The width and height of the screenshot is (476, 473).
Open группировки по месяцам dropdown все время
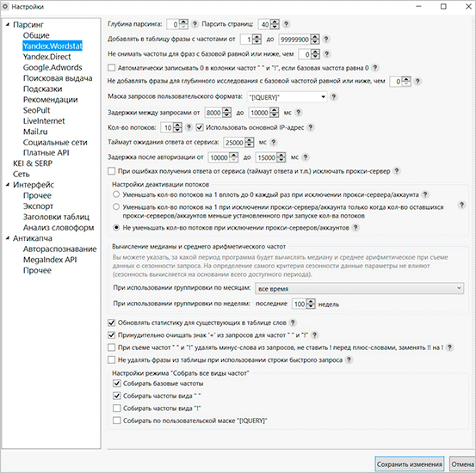click(x=360, y=289)
